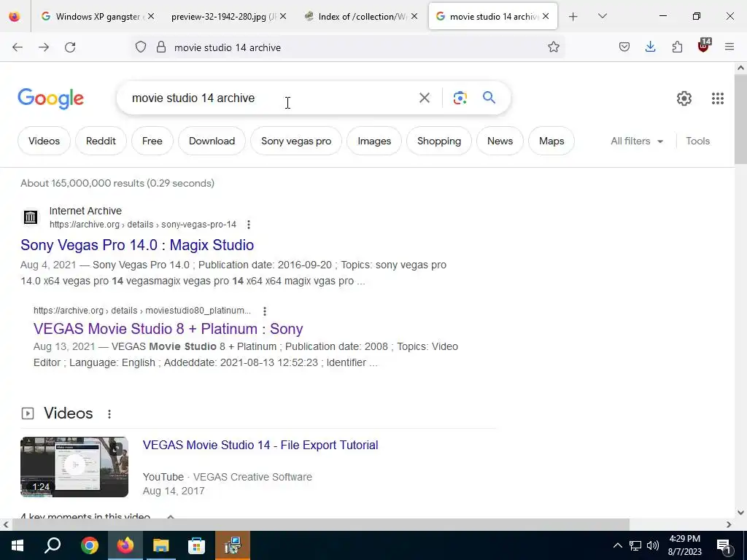Open the Extensions menu
This screenshot has width=747, height=560.
(x=677, y=47)
